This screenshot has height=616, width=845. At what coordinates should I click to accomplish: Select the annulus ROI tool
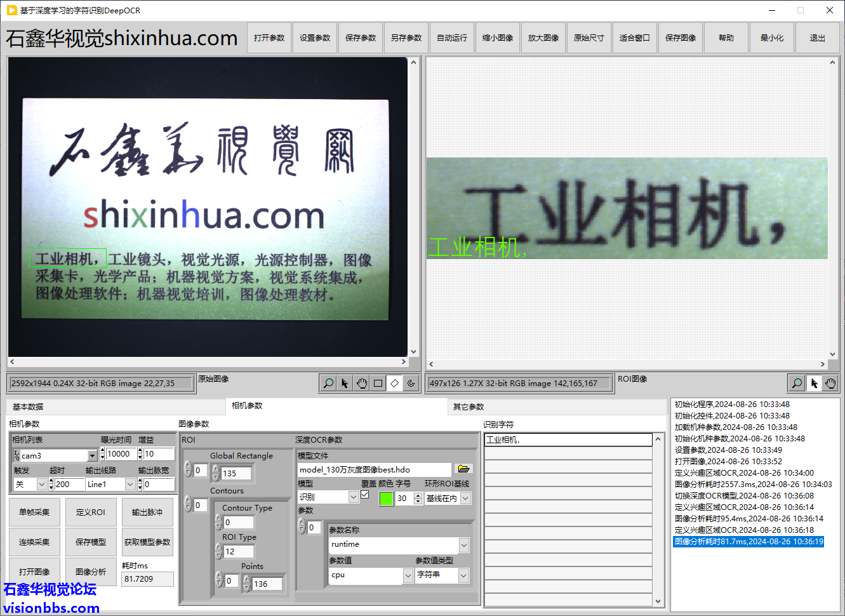coord(411,383)
